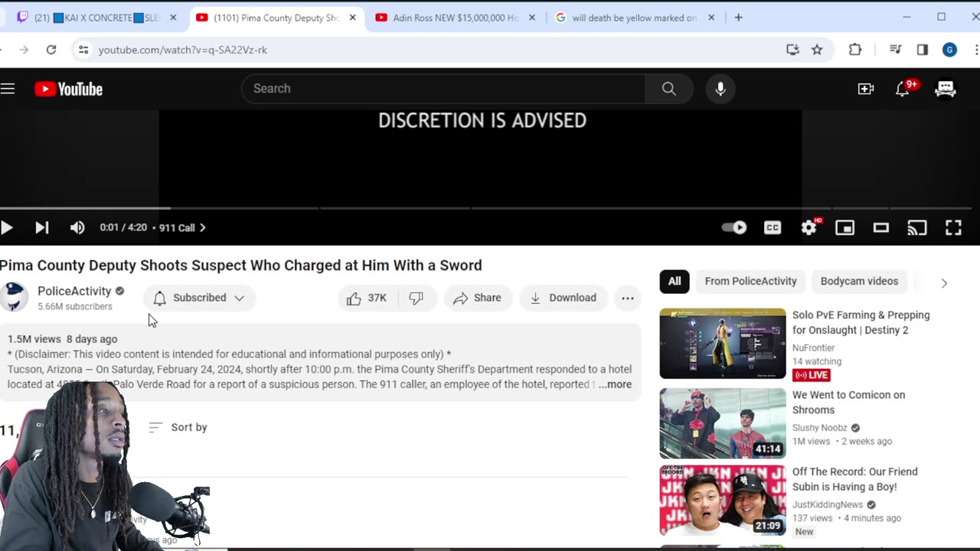The image size is (980, 551).
Task: Open the Comicon on Shrooms thumbnail
Action: [x=723, y=423]
